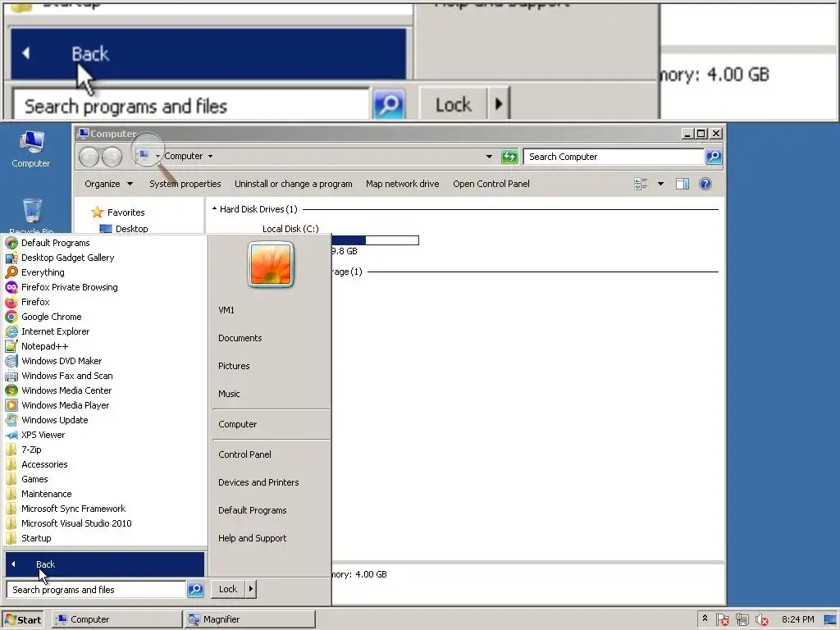Viewport: 840px width, 630px height.
Task: Click Open Control Panel toolbar button
Action: pos(491,184)
